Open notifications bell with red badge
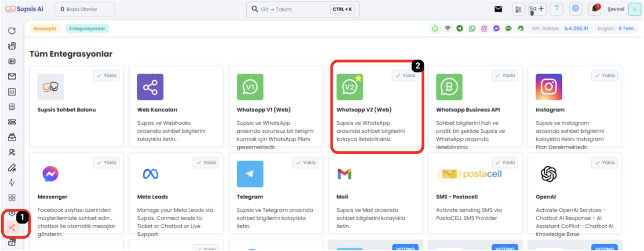The height and width of the screenshot is (251, 644). [594, 9]
